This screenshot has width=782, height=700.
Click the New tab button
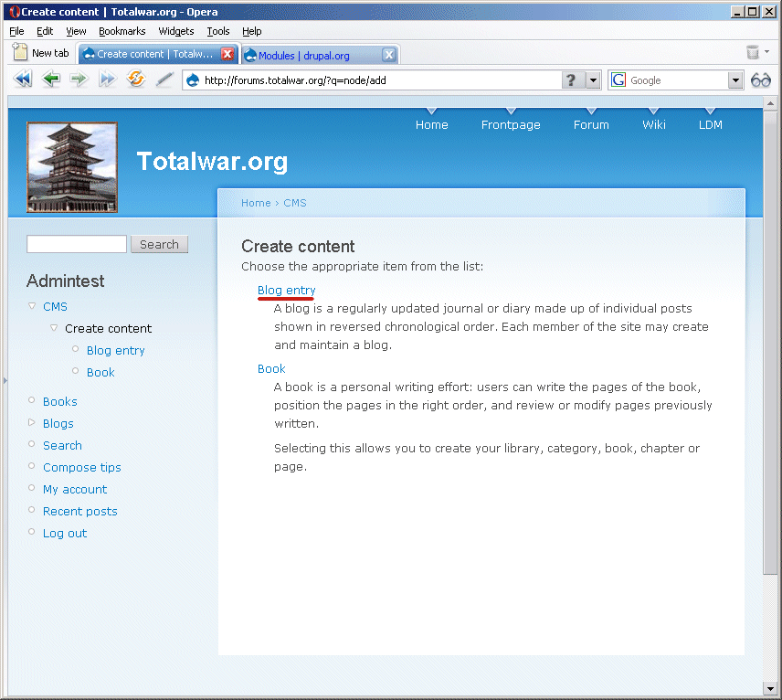41,52
